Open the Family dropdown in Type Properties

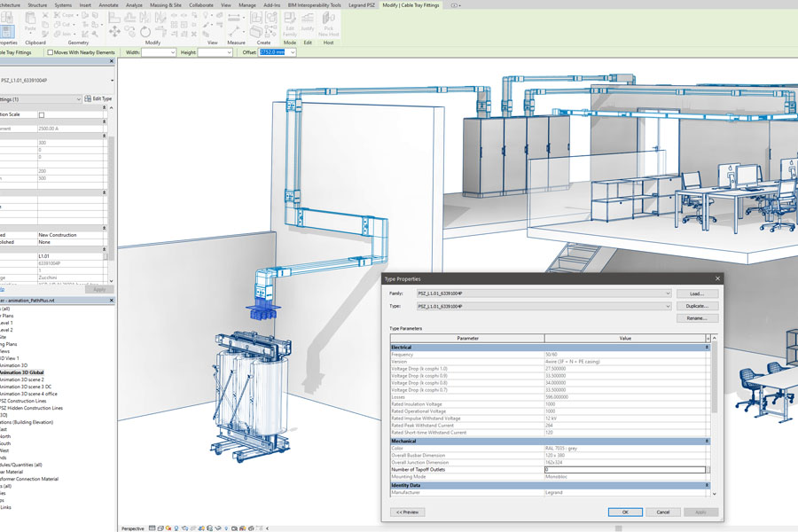pyautogui.click(x=668, y=293)
